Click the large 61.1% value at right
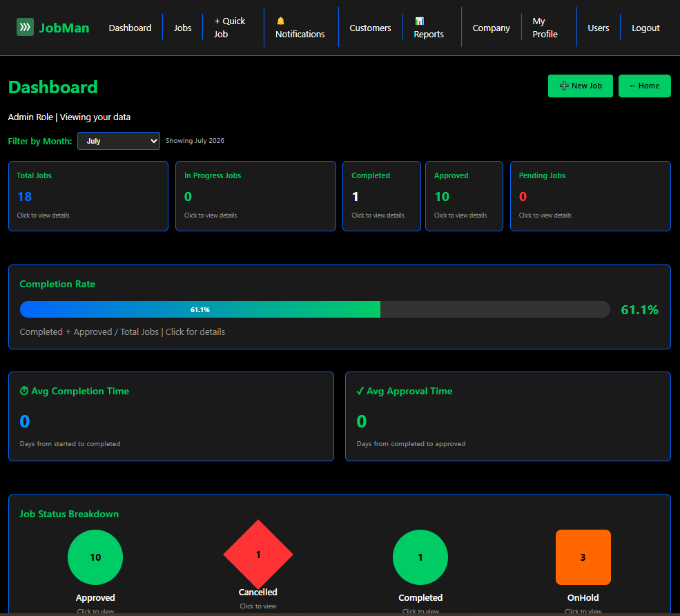Screen dimensions: 680x616 click(x=639, y=310)
